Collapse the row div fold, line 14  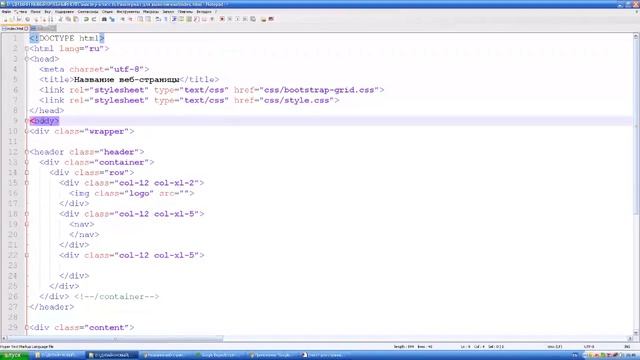coord(27,173)
